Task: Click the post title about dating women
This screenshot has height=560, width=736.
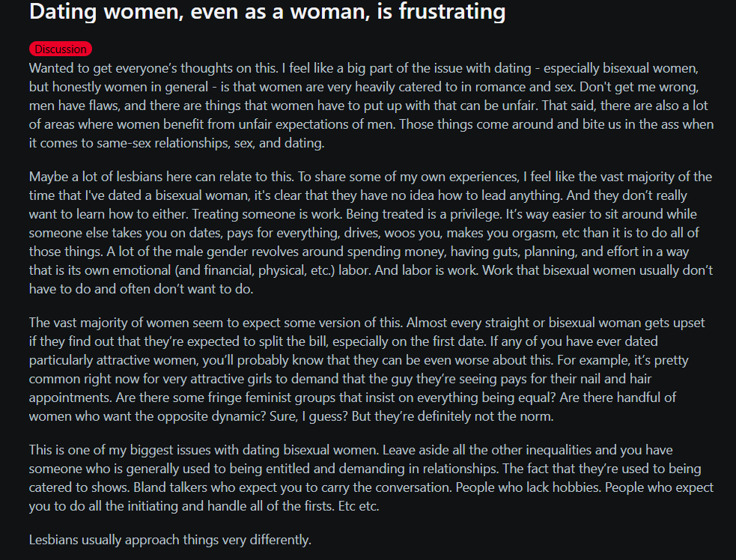Action: [x=267, y=11]
